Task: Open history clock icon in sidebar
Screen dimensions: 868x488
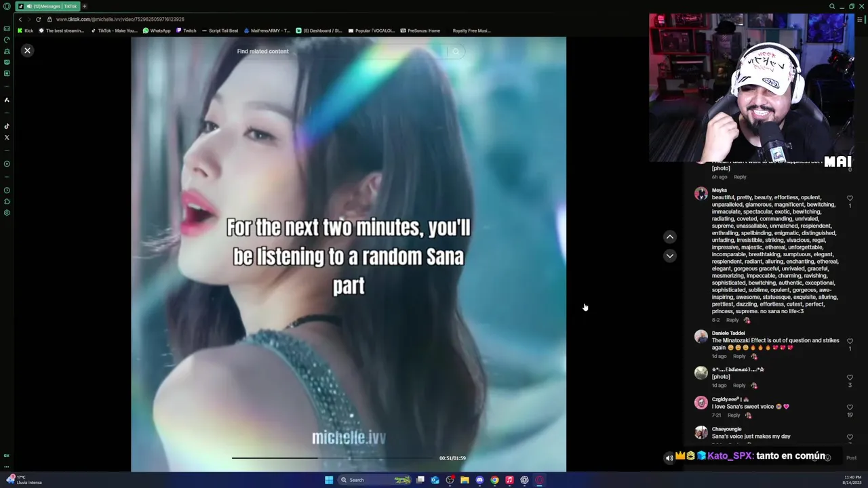Action: point(7,190)
